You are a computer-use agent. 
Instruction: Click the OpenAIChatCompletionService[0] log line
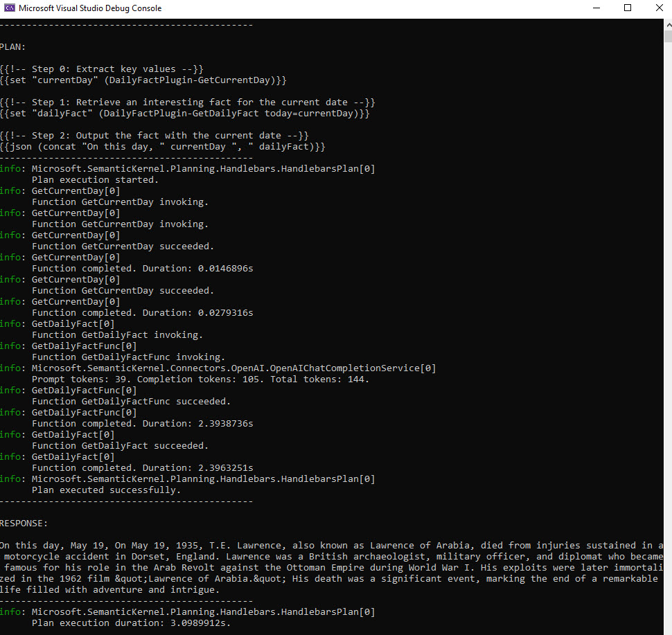218,368
